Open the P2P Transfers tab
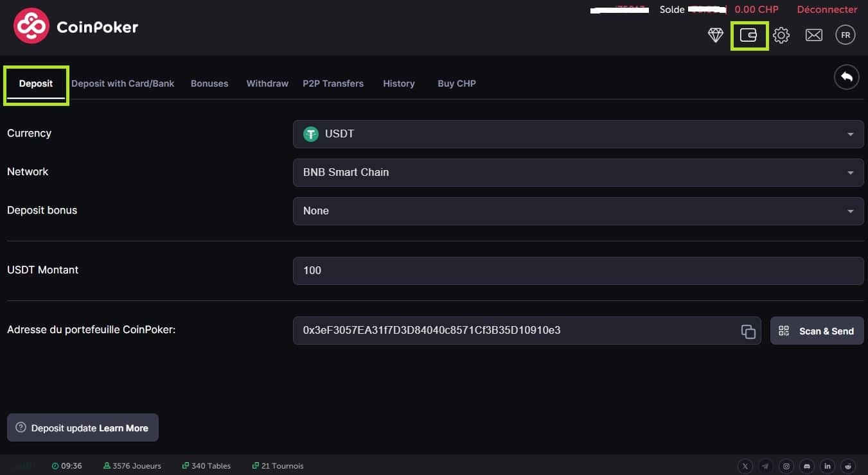The height and width of the screenshot is (475, 868). click(333, 83)
